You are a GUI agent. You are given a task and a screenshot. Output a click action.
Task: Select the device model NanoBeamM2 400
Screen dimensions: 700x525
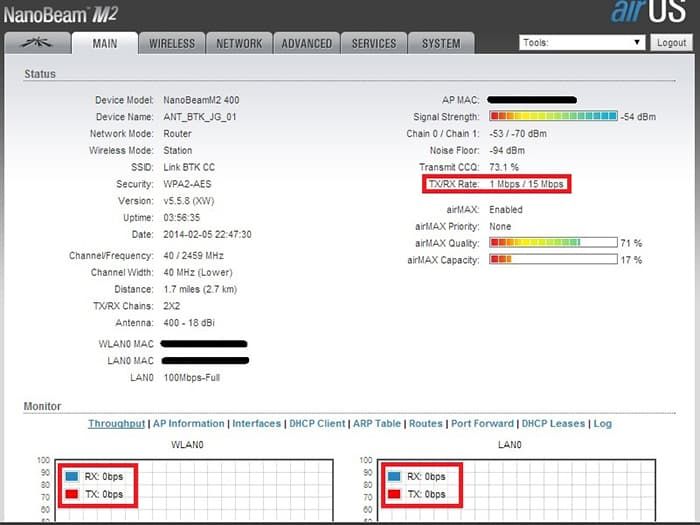(201, 100)
